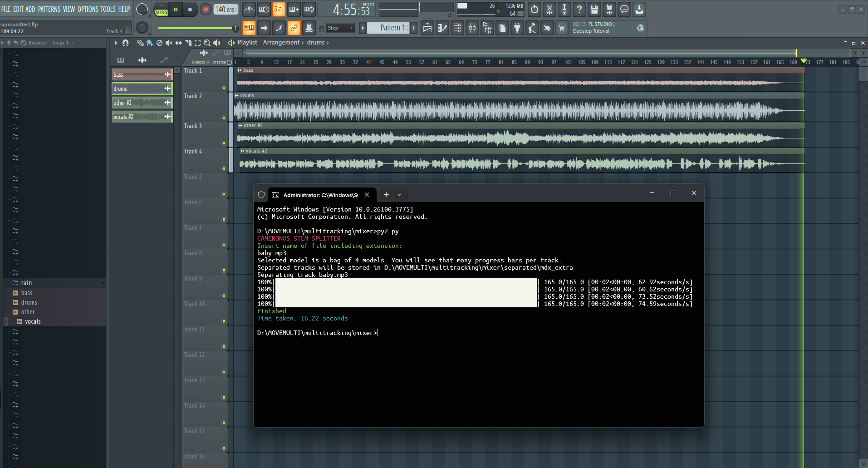Open Pattern 1 selector
868x468 pixels.
pos(388,28)
